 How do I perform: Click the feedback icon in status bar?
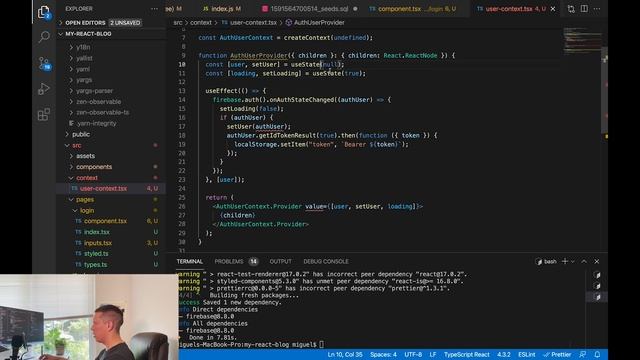pos(582,354)
